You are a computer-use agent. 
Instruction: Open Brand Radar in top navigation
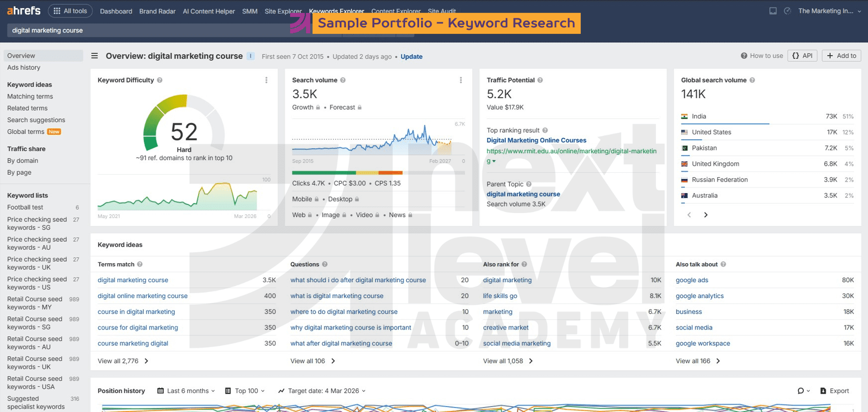(157, 11)
